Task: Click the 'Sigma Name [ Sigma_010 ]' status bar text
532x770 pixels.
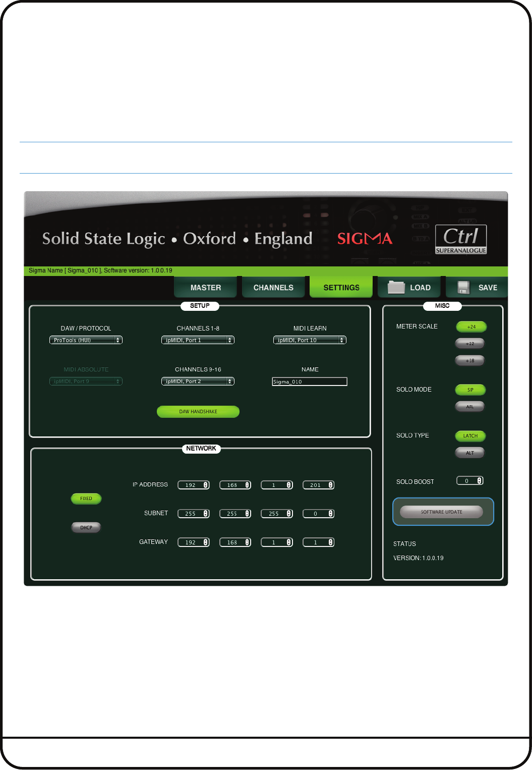Action: click(66, 270)
